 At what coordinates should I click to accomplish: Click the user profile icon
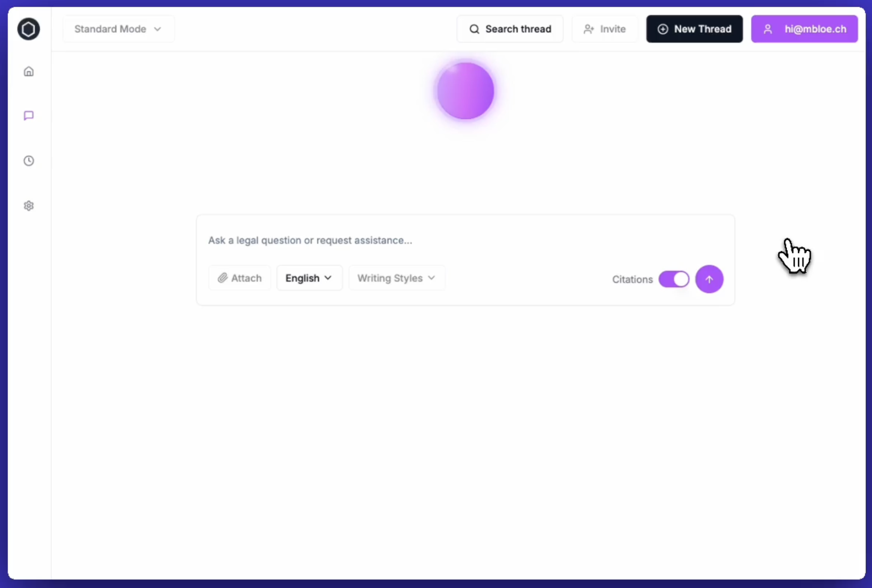point(767,29)
